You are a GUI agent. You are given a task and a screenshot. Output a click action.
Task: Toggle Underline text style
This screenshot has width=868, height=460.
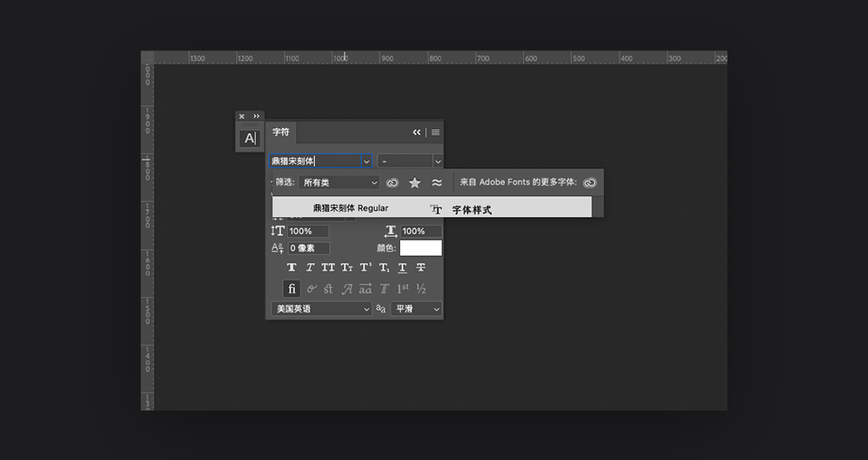tap(403, 267)
